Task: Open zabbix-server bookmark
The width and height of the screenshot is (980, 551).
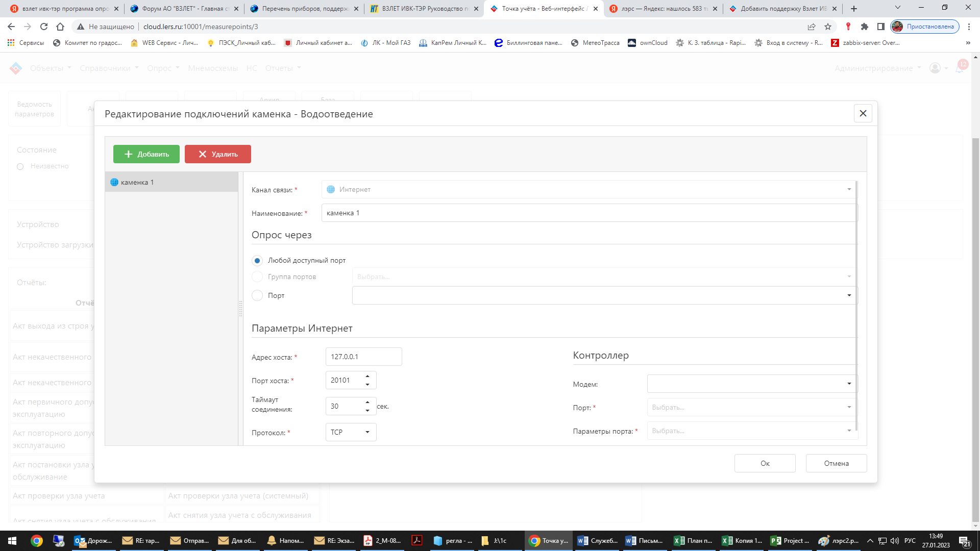Action: (x=866, y=43)
